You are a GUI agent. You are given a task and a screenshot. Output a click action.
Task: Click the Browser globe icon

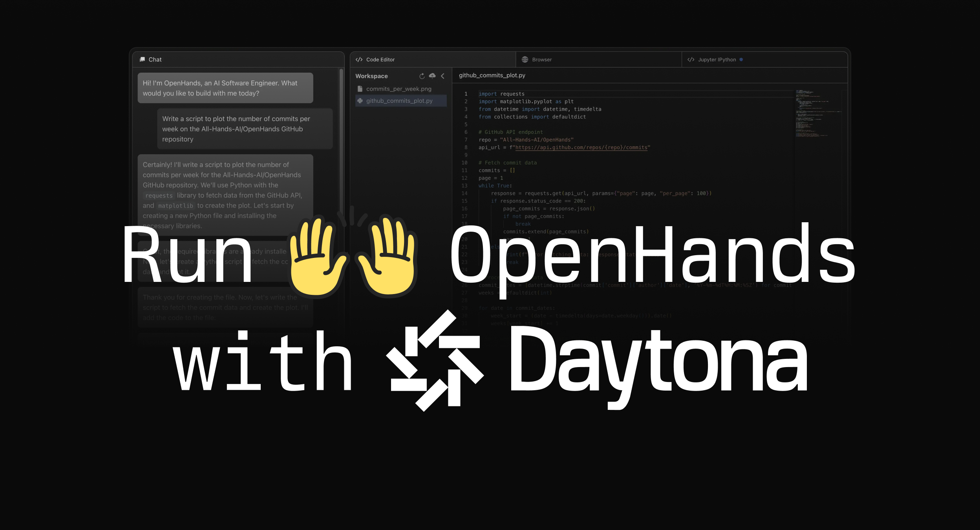tap(525, 59)
